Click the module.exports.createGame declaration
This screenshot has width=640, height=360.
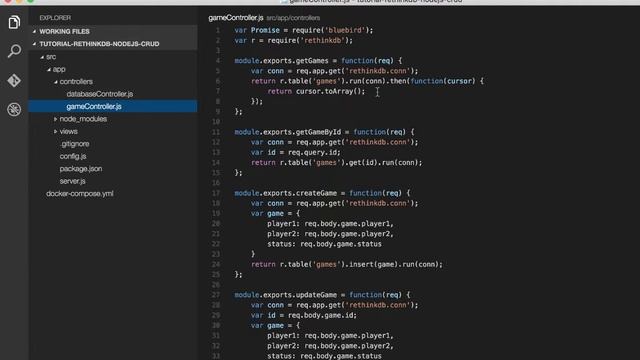tap(322, 193)
